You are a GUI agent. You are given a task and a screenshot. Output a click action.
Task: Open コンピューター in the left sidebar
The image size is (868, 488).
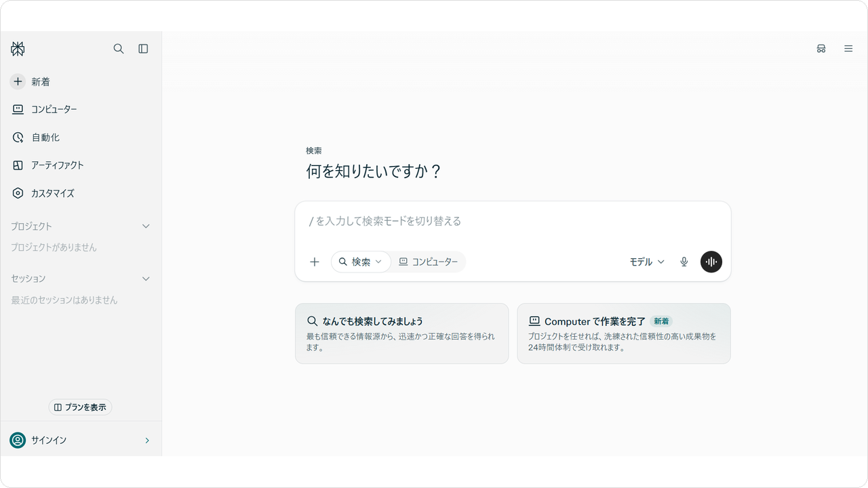(x=81, y=109)
